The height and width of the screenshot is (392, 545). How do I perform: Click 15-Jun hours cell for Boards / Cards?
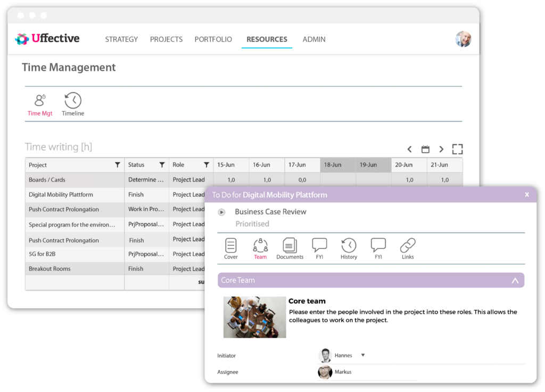(231, 180)
